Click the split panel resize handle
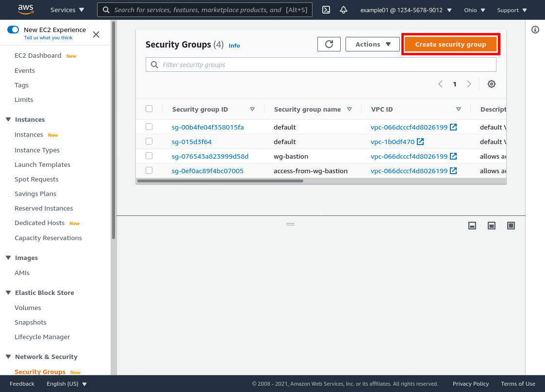The width and height of the screenshot is (545, 392). 291,225
